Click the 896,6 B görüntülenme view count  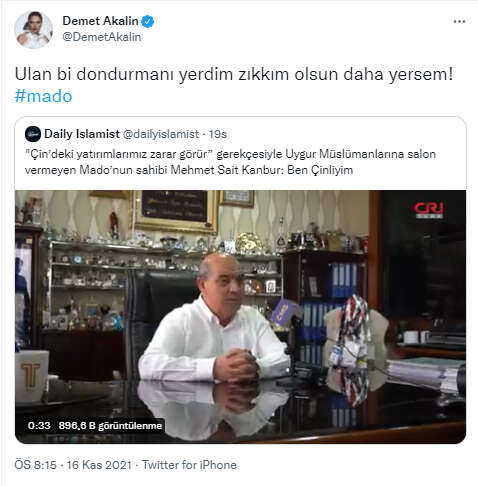(110, 426)
